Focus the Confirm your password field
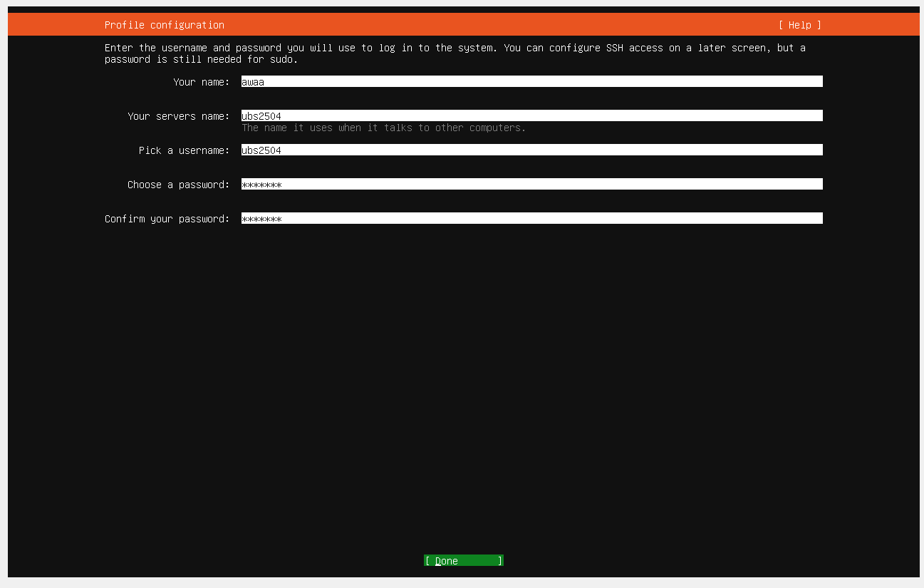 pos(531,219)
